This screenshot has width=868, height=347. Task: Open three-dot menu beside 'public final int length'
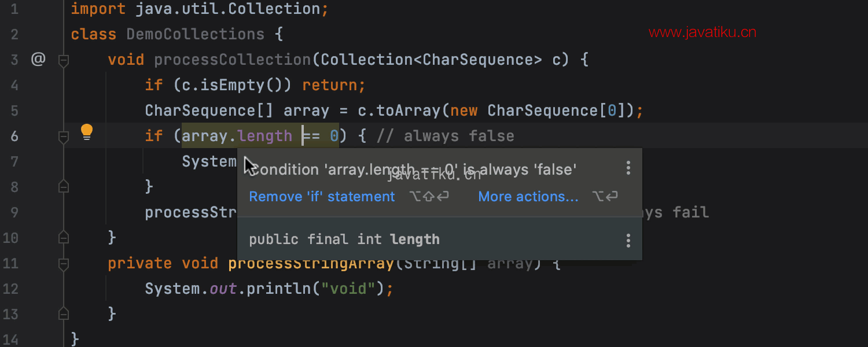(628, 241)
